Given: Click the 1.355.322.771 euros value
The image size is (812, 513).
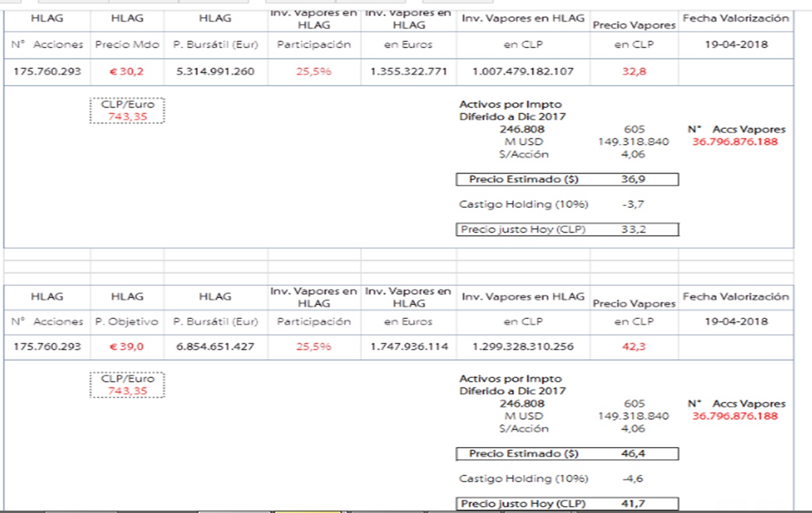Looking at the screenshot, I should click(408, 72).
